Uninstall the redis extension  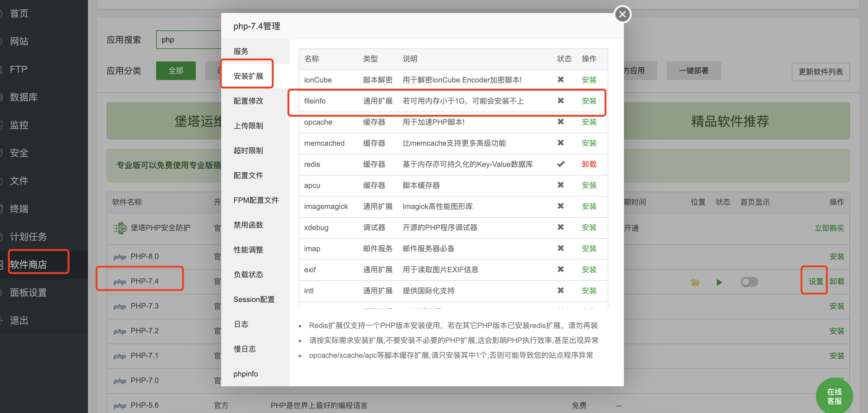(589, 164)
